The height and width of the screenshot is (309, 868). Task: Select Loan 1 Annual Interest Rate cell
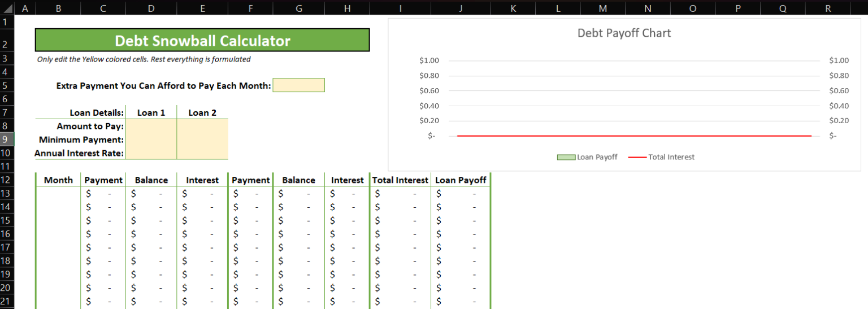click(x=151, y=153)
